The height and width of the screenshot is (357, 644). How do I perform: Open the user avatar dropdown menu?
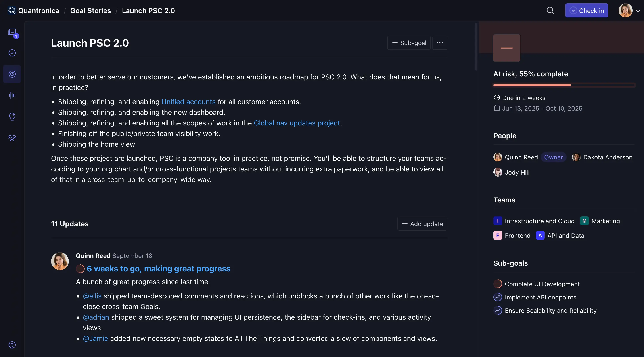pyautogui.click(x=629, y=10)
